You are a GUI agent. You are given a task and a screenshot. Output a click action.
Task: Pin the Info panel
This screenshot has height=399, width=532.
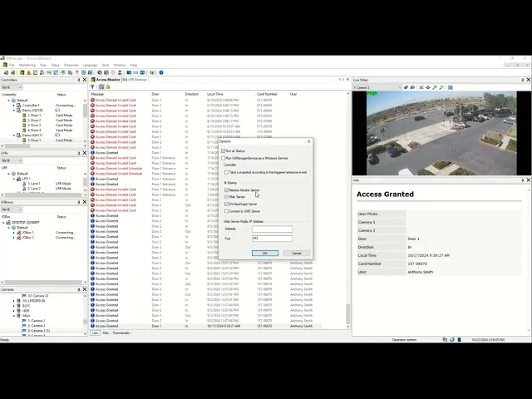[523, 180]
